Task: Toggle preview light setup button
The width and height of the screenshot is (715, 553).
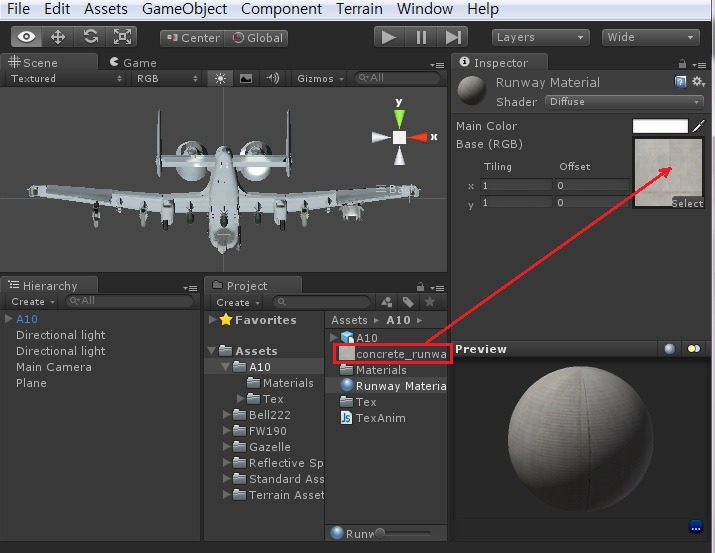Action: [694, 349]
